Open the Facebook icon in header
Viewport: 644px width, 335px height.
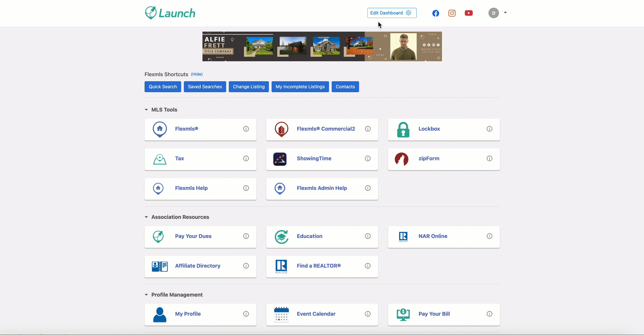pyautogui.click(x=435, y=13)
